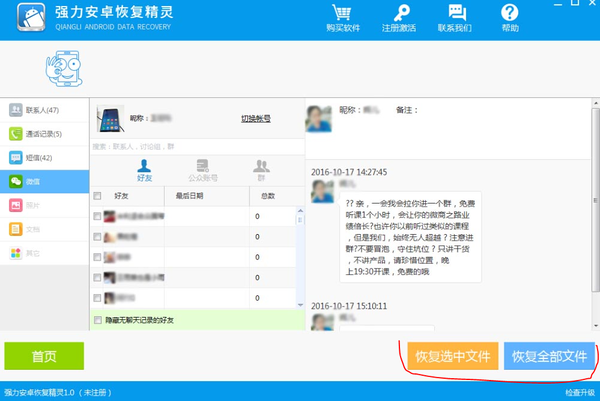Image resolution: width=600 pixels, height=401 pixels.
Task: Click the friend list scroll-down arrow
Action: click(300, 305)
